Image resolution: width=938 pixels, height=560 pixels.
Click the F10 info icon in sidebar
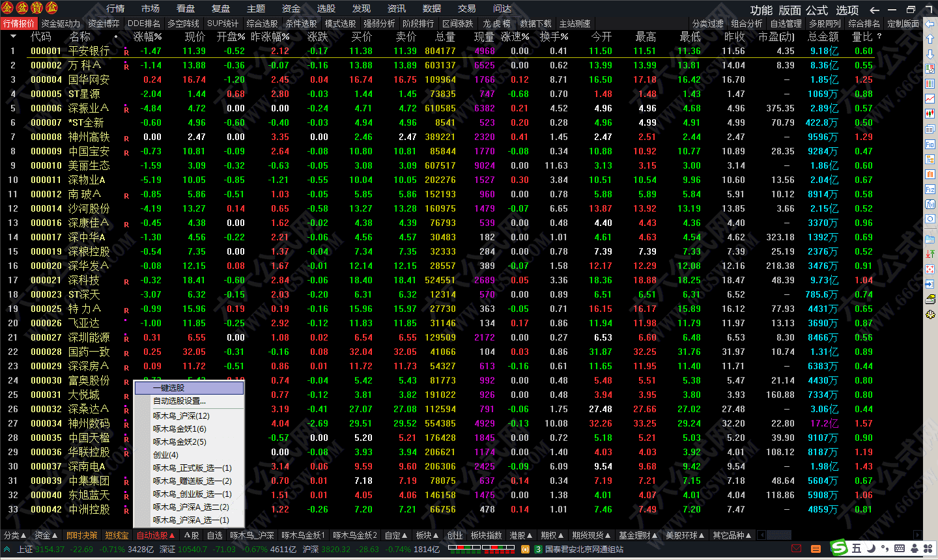point(930,144)
